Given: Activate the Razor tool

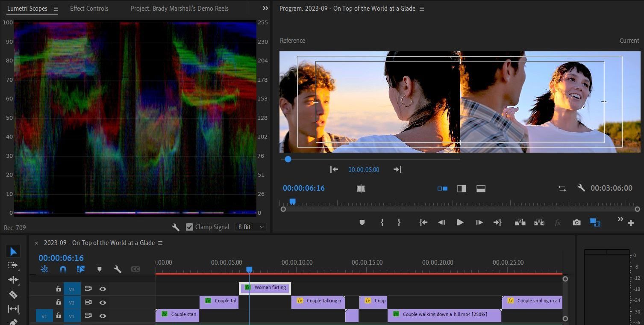Looking at the screenshot, I should tap(13, 295).
